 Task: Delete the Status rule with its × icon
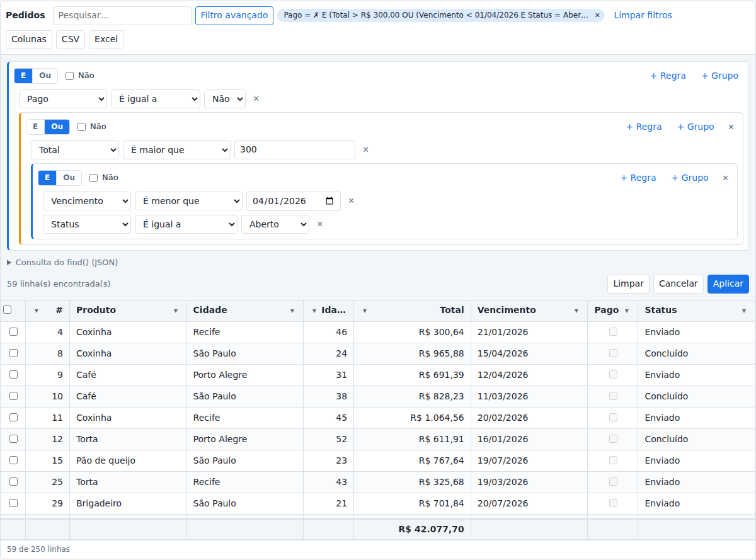[x=320, y=224]
